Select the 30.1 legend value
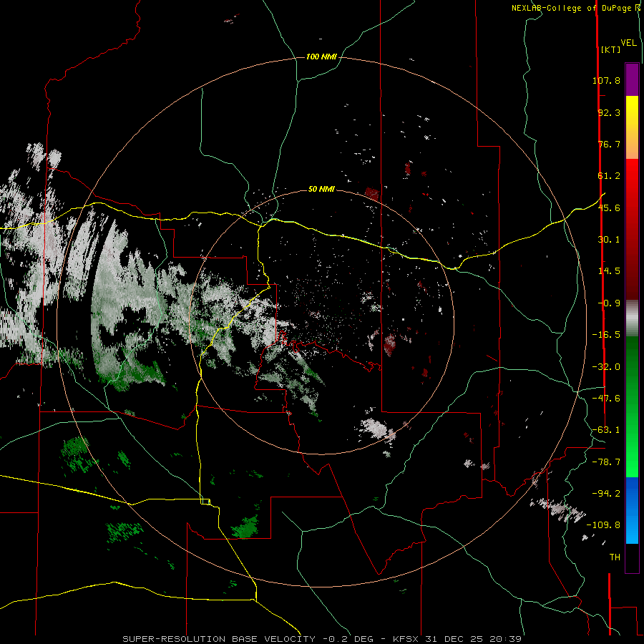Image resolution: width=644 pixels, height=644 pixels. (609, 240)
